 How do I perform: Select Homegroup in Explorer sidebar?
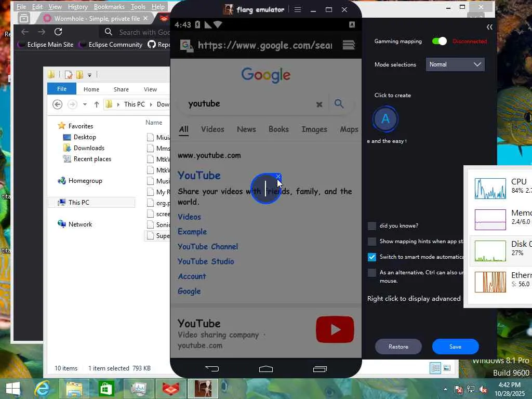tap(85, 181)
